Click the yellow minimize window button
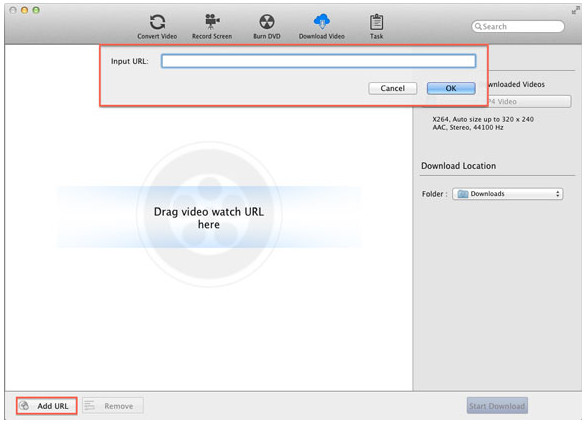 (24, 10)
